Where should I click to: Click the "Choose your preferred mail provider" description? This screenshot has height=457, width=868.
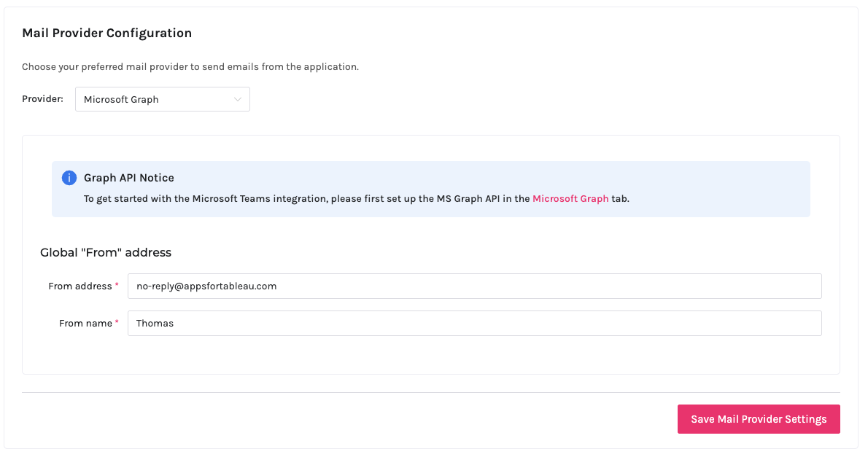pos(190,67)
